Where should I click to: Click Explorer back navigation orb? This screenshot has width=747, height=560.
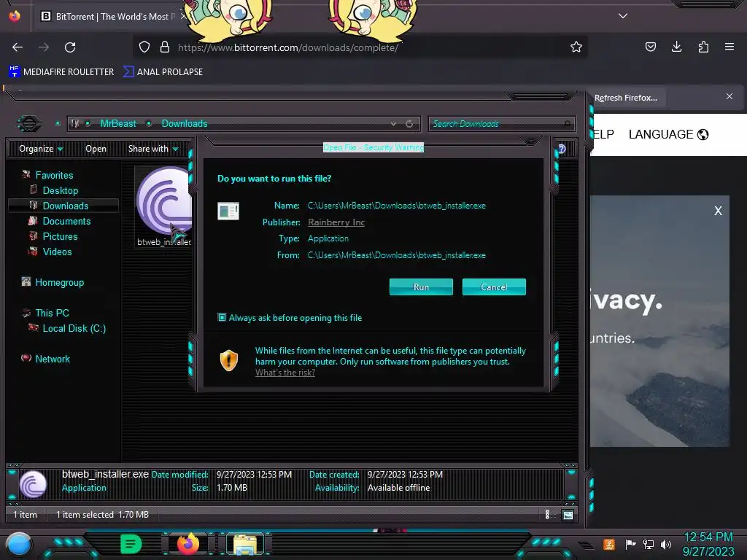click(29, 124)
